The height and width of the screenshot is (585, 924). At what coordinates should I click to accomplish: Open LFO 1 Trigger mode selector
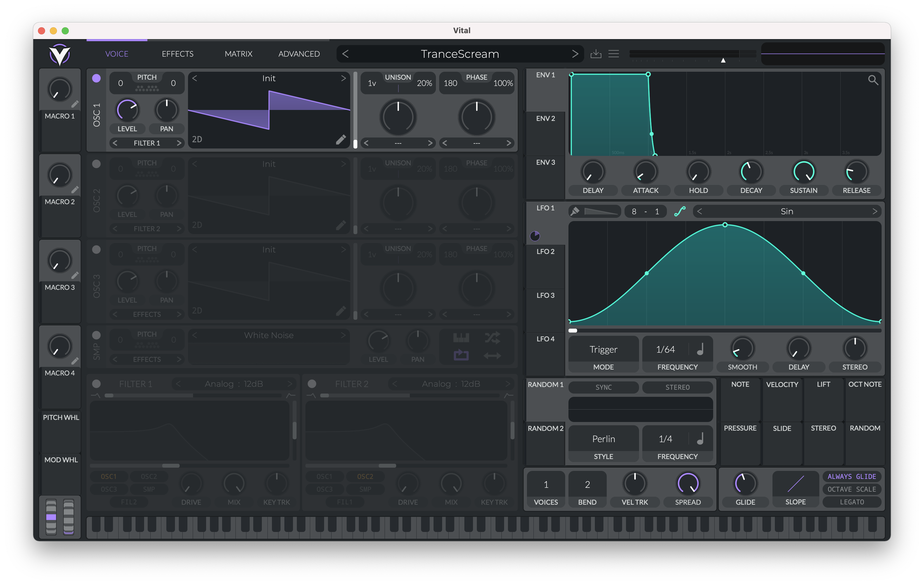(x=603, y=349)
